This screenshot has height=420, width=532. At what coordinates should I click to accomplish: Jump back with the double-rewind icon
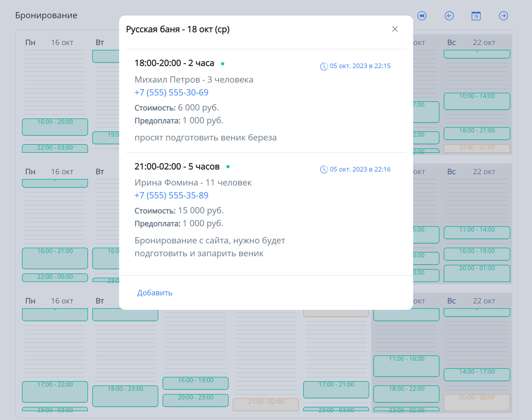click(x=422, y=16)
